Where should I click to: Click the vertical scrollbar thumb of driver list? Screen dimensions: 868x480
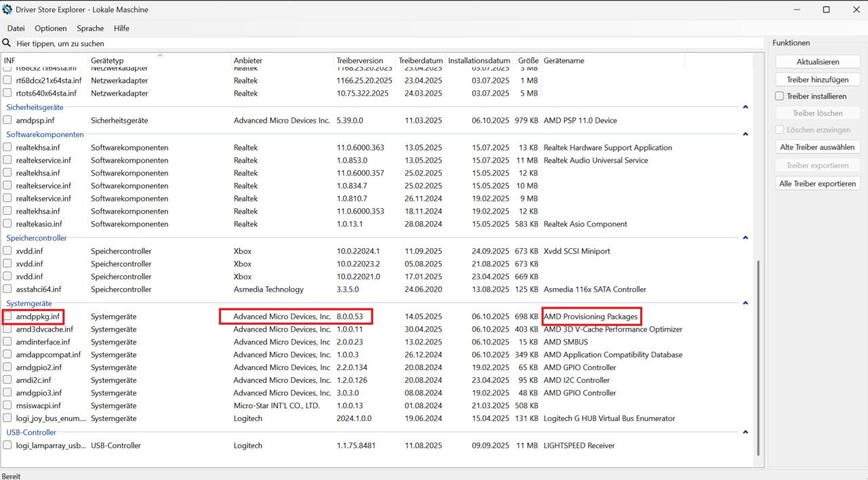(758, 358)
